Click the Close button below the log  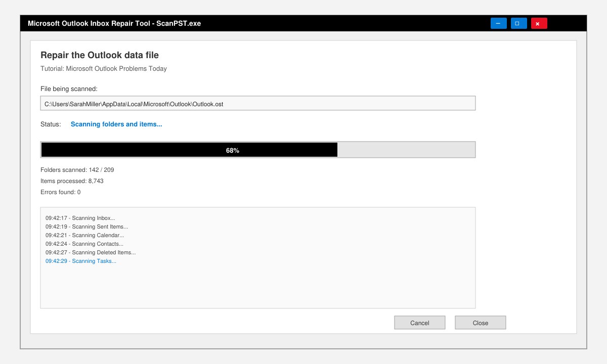[x=481, y=323]
